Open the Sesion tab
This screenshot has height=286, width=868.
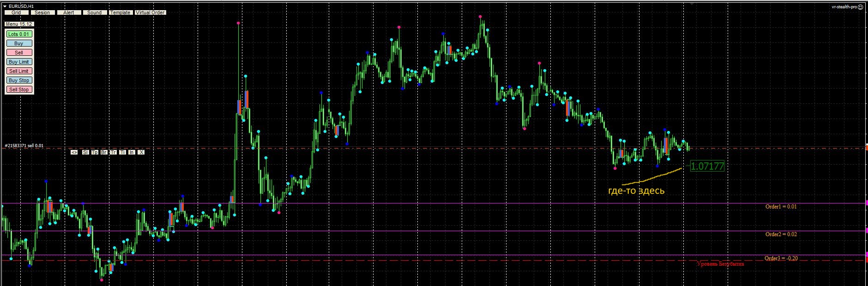coord(42,12)
